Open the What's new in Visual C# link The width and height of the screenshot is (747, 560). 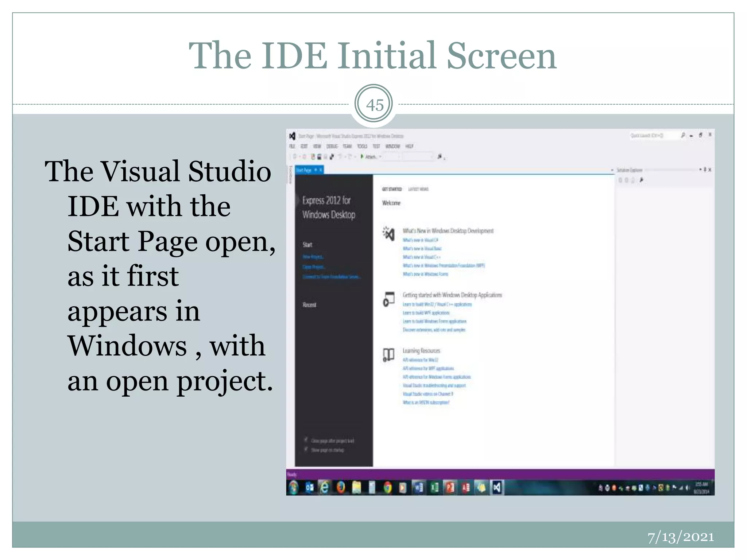420,240
